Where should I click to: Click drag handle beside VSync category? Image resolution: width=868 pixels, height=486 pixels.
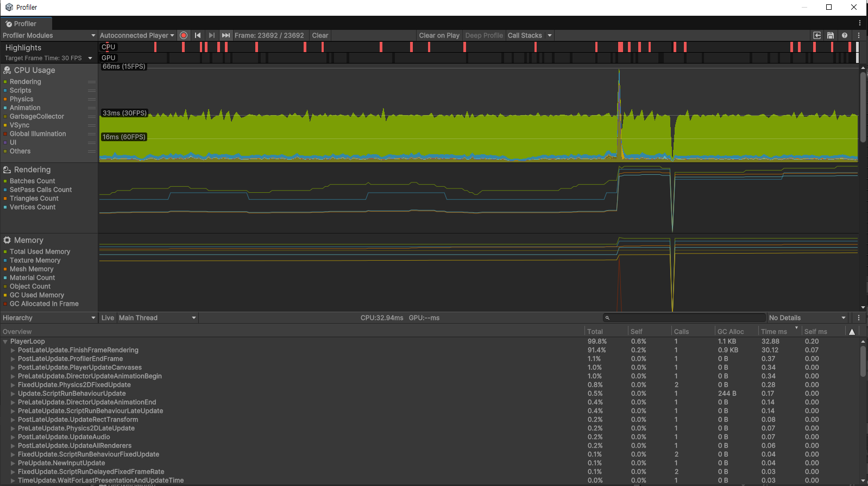tap(92, 125)
